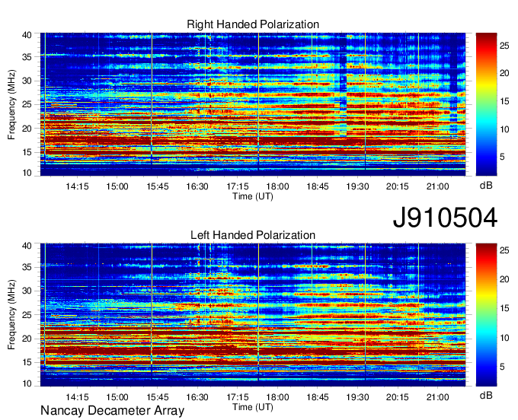This screenshot has width=518, height=420.
Task: Click the 15:00 time tick on bottom plot
Action: 117,396
